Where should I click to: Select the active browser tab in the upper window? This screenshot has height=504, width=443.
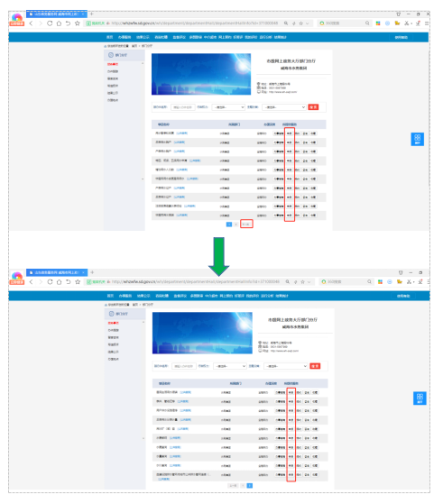(x=56, y=14)
